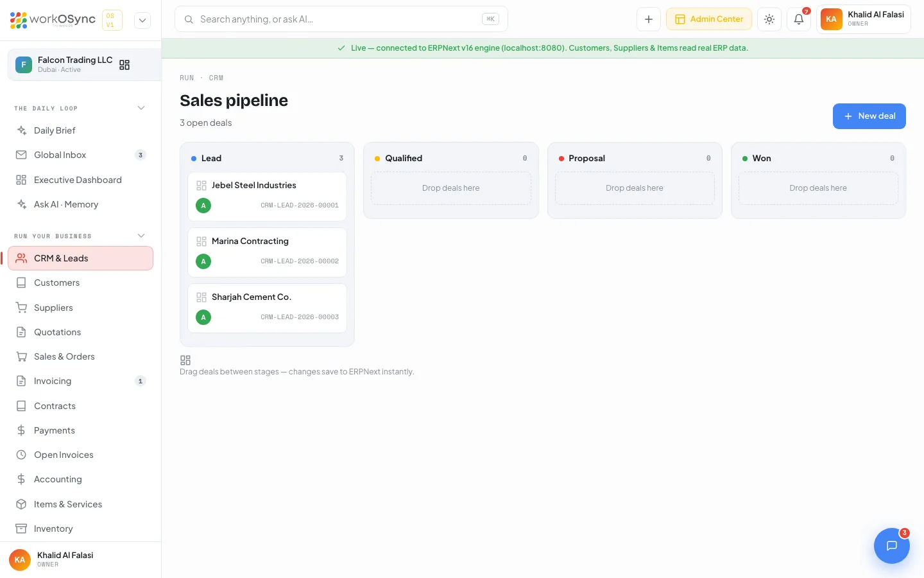The image size is (924, 578).
Task: Open the notifications bell
Action: (x=799, y=19)
